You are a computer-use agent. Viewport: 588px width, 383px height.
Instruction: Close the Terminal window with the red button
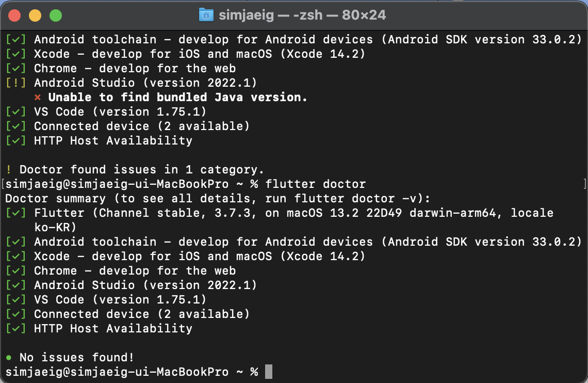pyautogui.click(x=14, y=15)
